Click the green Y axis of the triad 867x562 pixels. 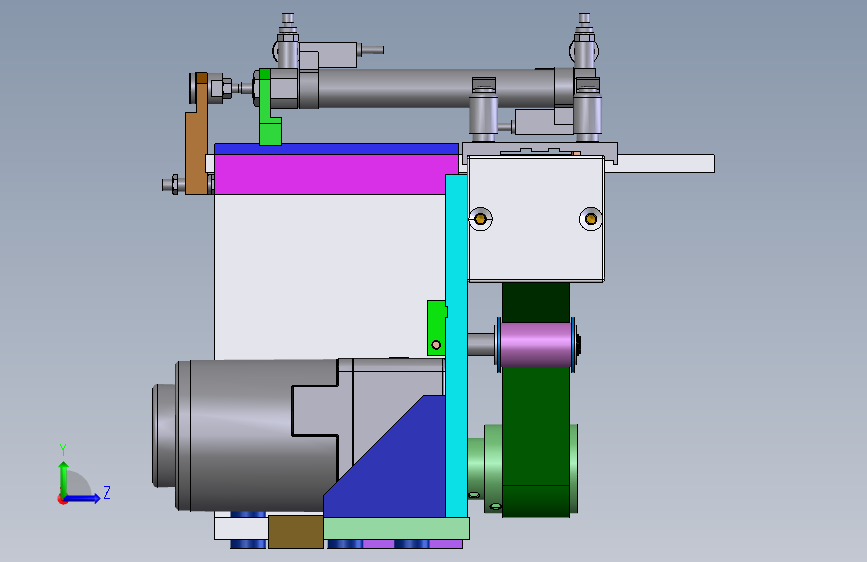click(x=63, y=480)
